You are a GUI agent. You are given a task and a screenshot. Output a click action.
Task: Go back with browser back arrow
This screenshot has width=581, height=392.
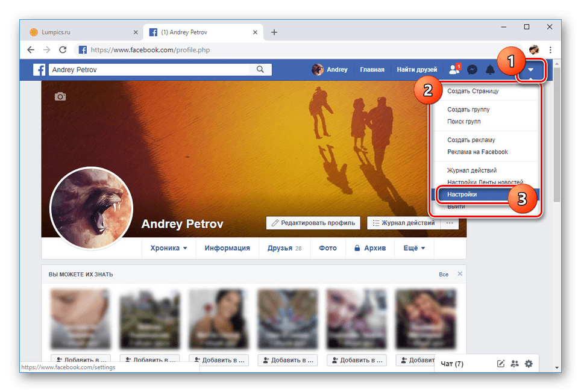[x=31, y=49]
